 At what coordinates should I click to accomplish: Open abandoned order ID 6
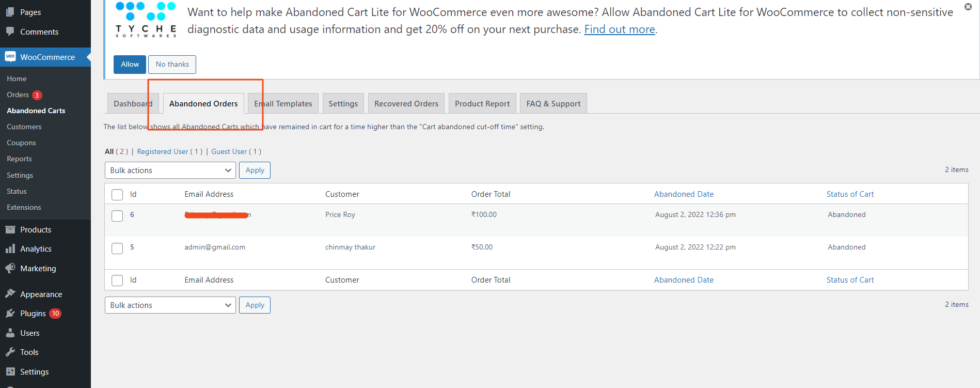click(132, 214)
